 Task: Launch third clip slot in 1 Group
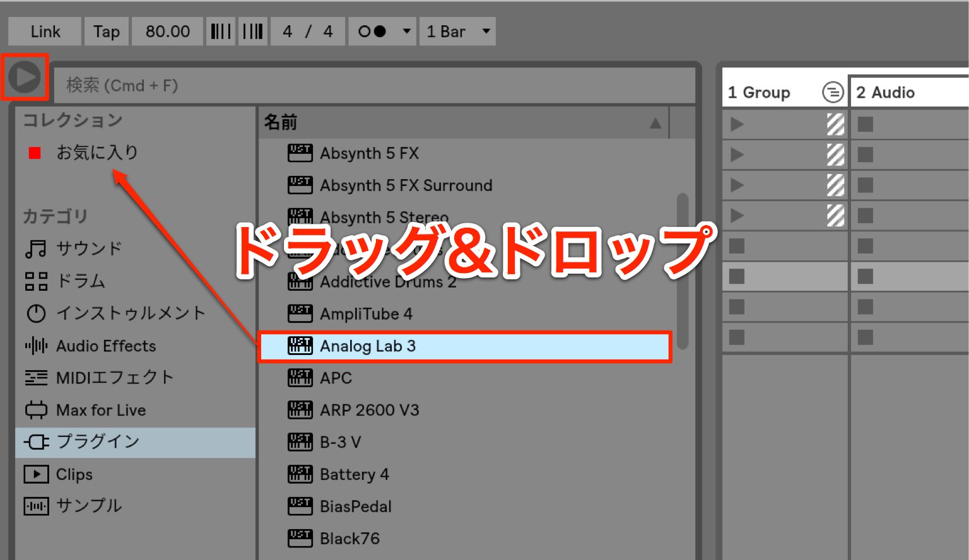[736, 185]
